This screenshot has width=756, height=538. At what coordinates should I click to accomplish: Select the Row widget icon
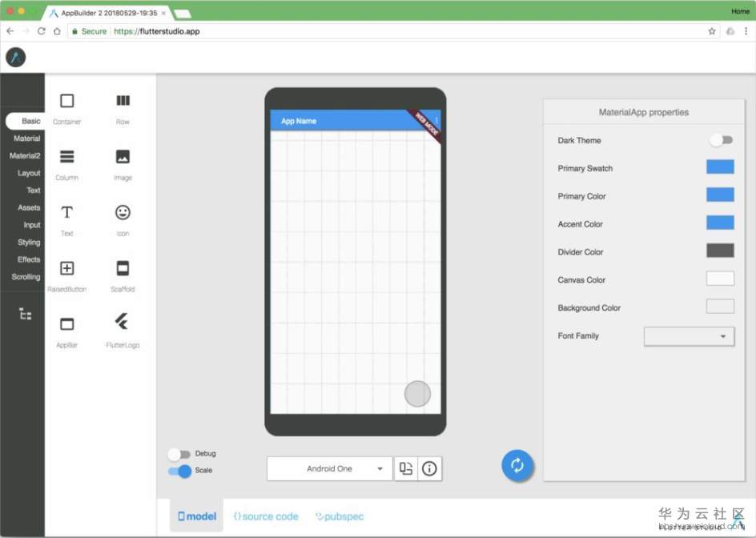[x=123, y=100]
